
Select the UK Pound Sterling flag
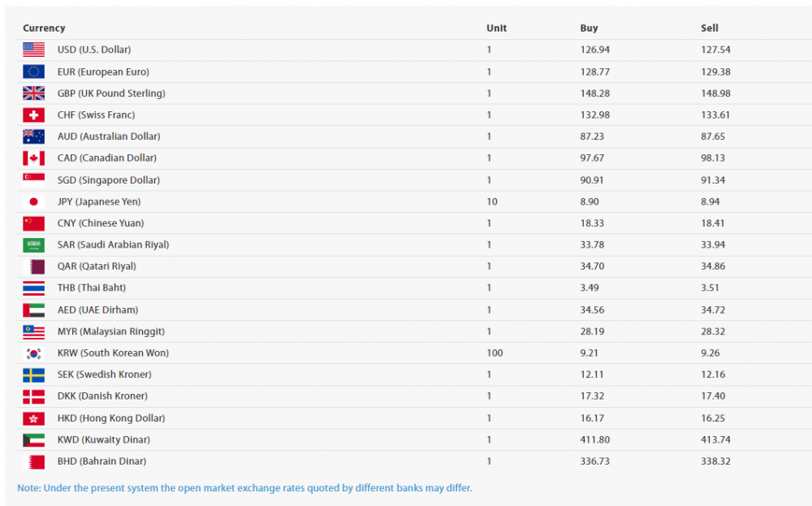(33, 93)
